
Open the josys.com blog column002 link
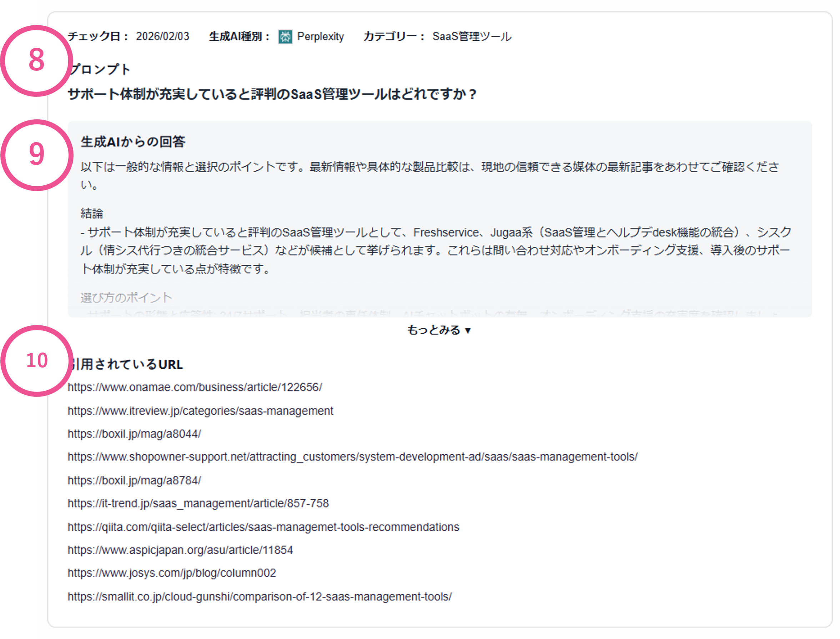[171, 573]
